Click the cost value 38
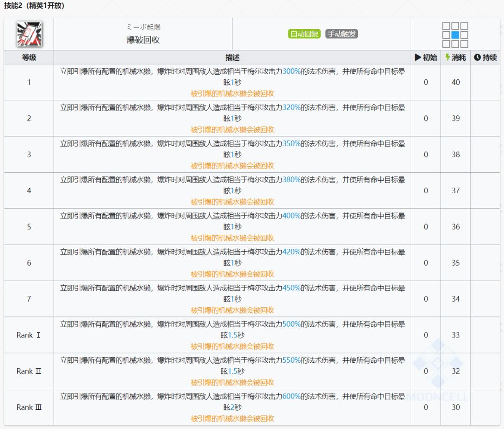This screenshot has width=504, height=429. click(x=455, y=155)
